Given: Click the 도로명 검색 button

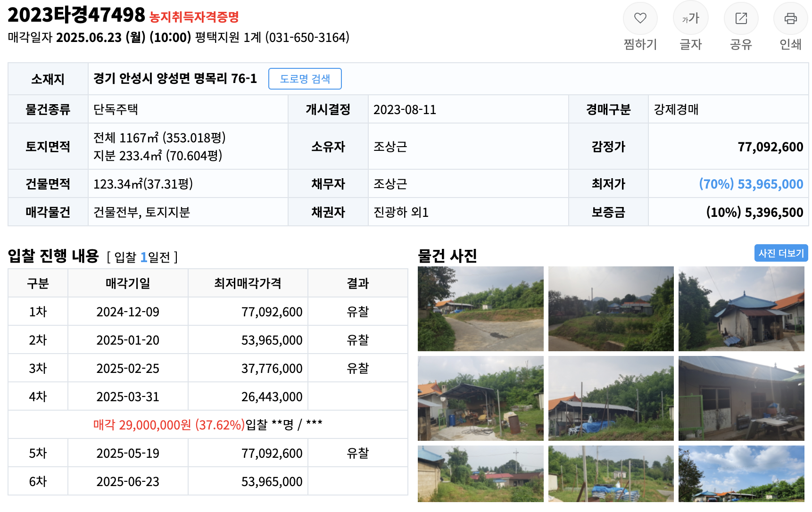Looking at the screenshot, I should pos(305,79).
